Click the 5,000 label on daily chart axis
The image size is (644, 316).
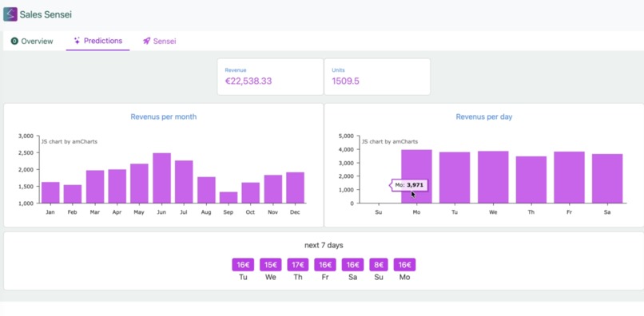346,136
